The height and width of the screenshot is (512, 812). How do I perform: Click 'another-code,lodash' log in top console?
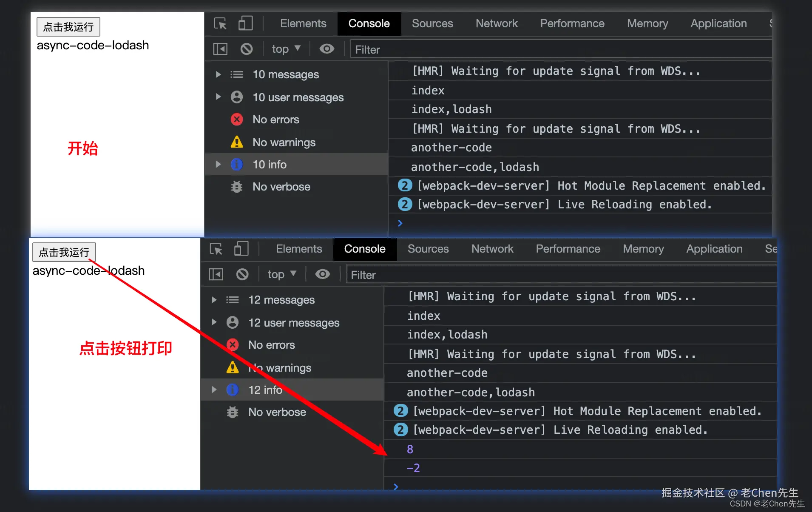click(x=475, y=167)
